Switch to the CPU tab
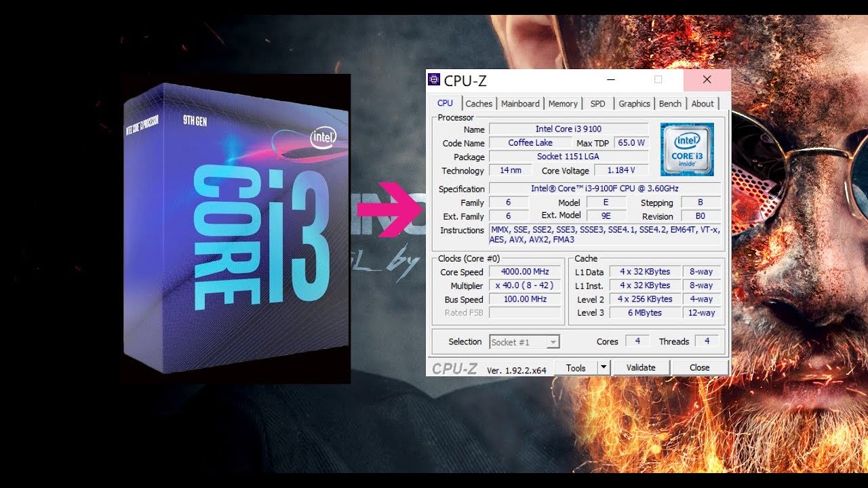 click(x=445, y=103)
